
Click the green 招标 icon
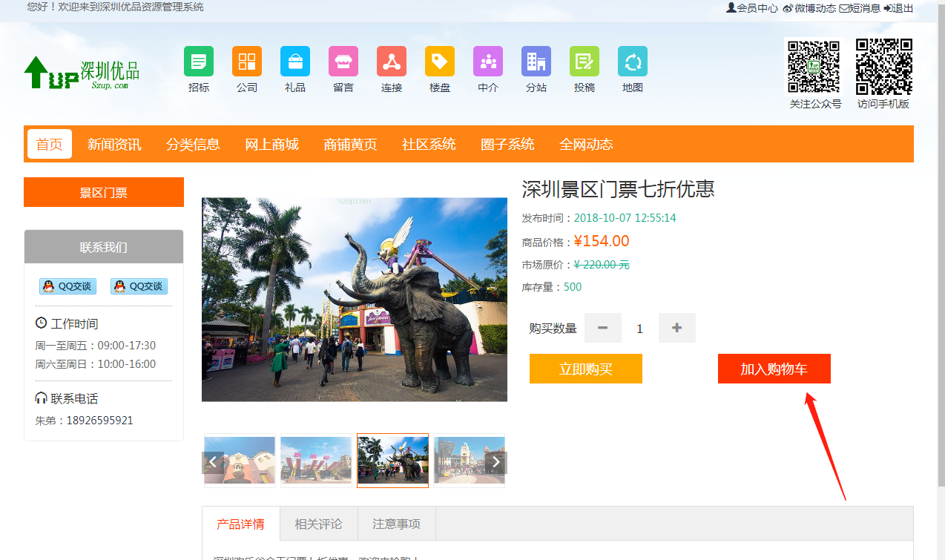pos(198,62)
